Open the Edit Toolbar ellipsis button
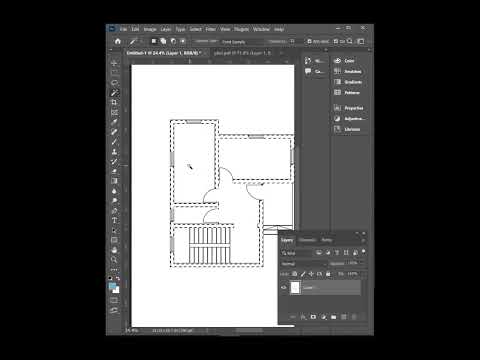 click(x=114, y=269)
